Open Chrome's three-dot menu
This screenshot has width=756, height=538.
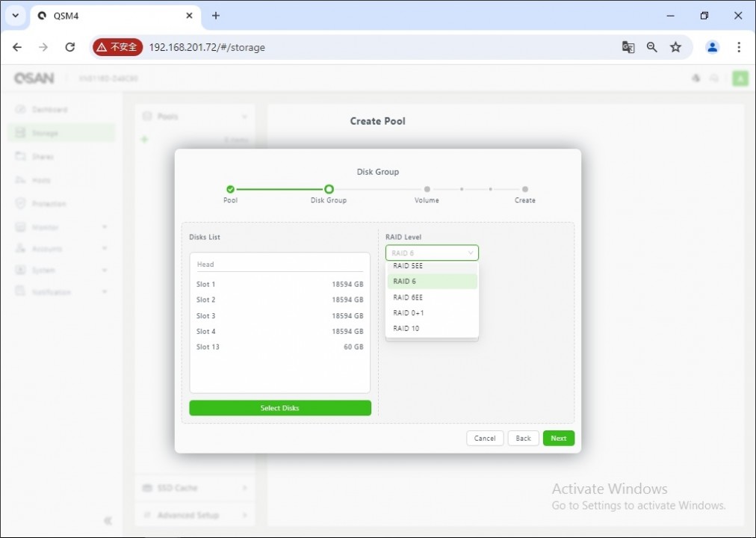[738, 47]
